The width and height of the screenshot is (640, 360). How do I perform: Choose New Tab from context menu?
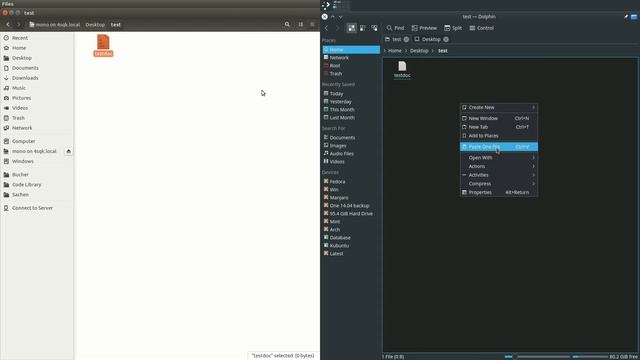coord(498,127)
